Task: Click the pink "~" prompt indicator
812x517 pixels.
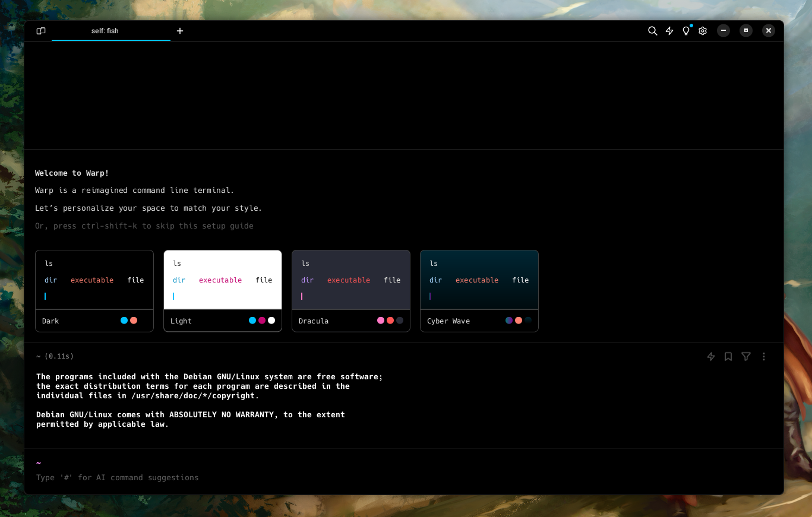Action: pyautogui.click(x=39, y=463)
